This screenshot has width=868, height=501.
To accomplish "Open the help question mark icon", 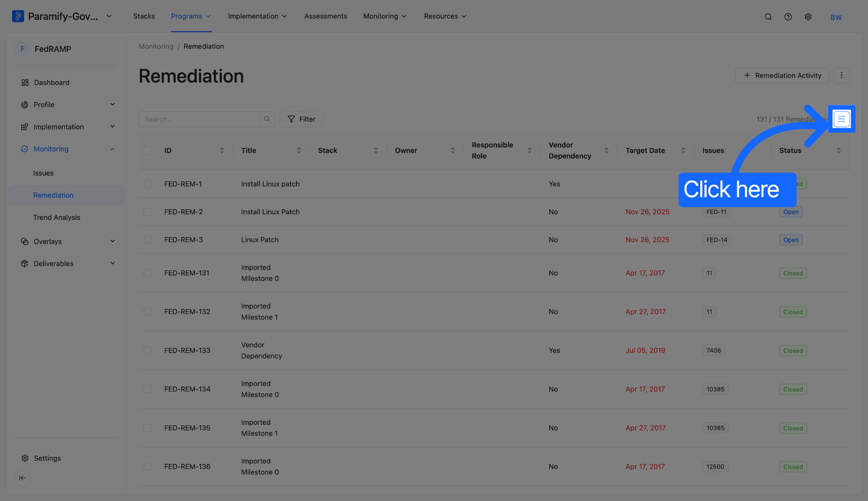I will [x=788, y=17].
